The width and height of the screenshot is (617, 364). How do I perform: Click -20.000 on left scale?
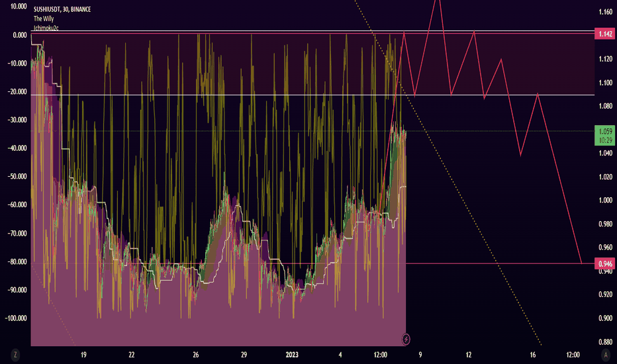17,92
